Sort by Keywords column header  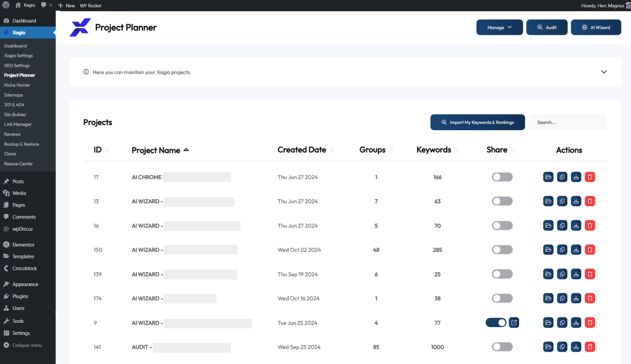437,150
